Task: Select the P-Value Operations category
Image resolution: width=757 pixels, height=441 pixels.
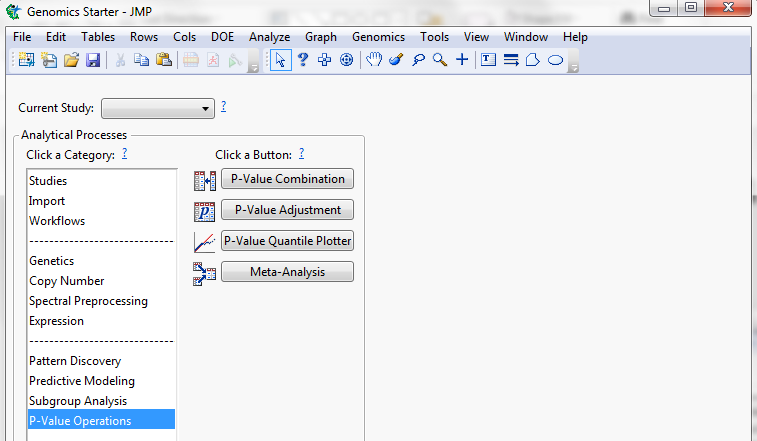Action: pyautogui.click(x=101, y=420)
